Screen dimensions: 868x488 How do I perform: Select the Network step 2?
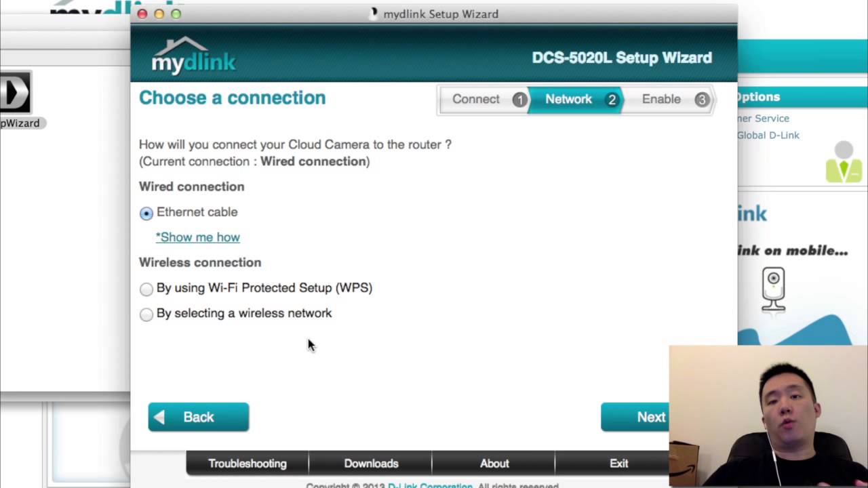[576, 100]
